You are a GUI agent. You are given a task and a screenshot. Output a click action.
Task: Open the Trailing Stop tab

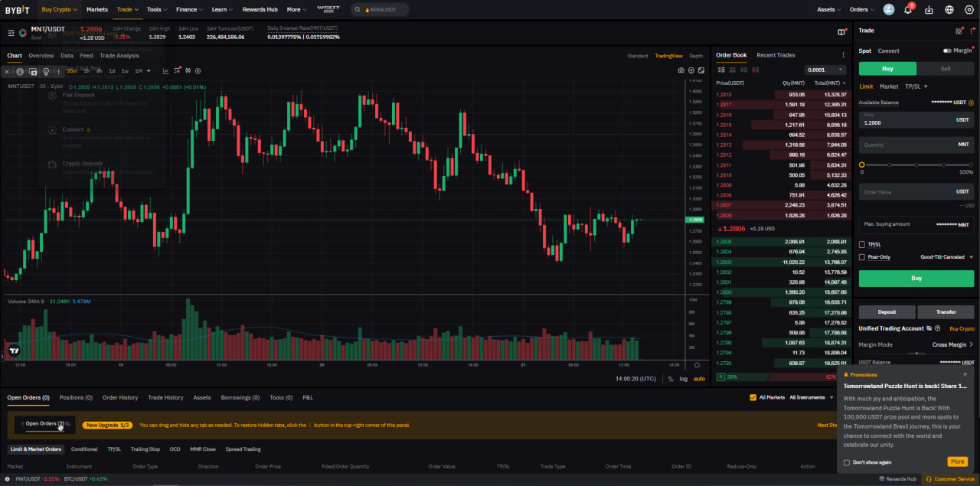pos(145,449)
